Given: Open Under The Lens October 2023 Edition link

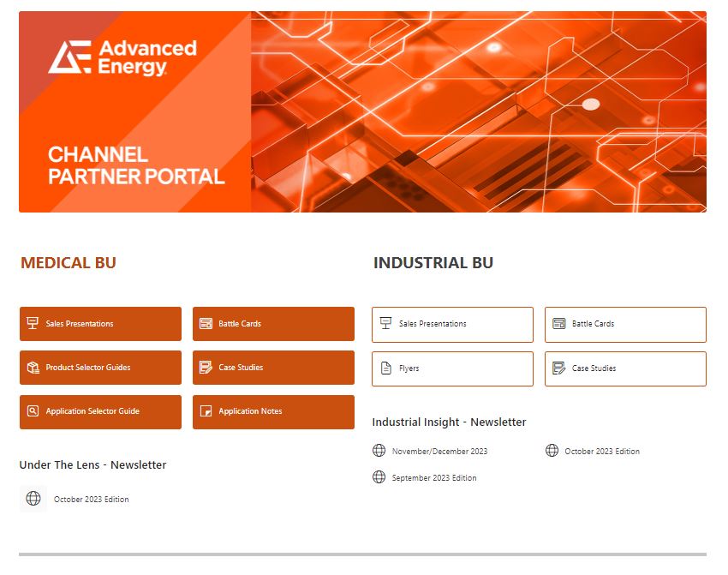Looking at the screenshot, I should point(91,500).
